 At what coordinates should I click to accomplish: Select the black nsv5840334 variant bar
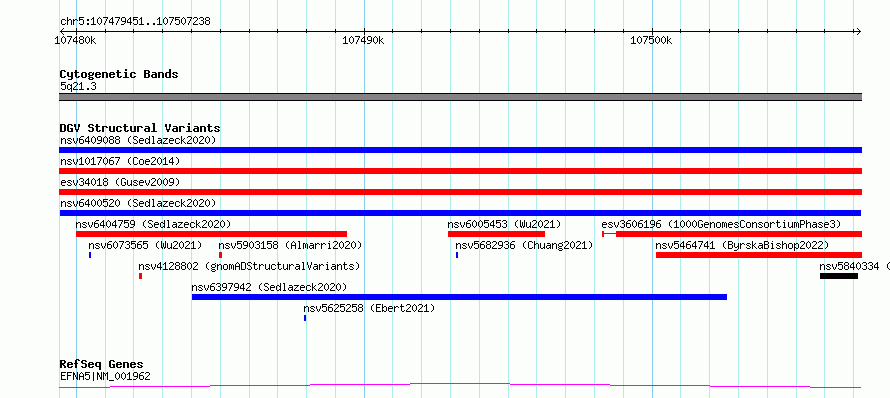tap(839, 276)
